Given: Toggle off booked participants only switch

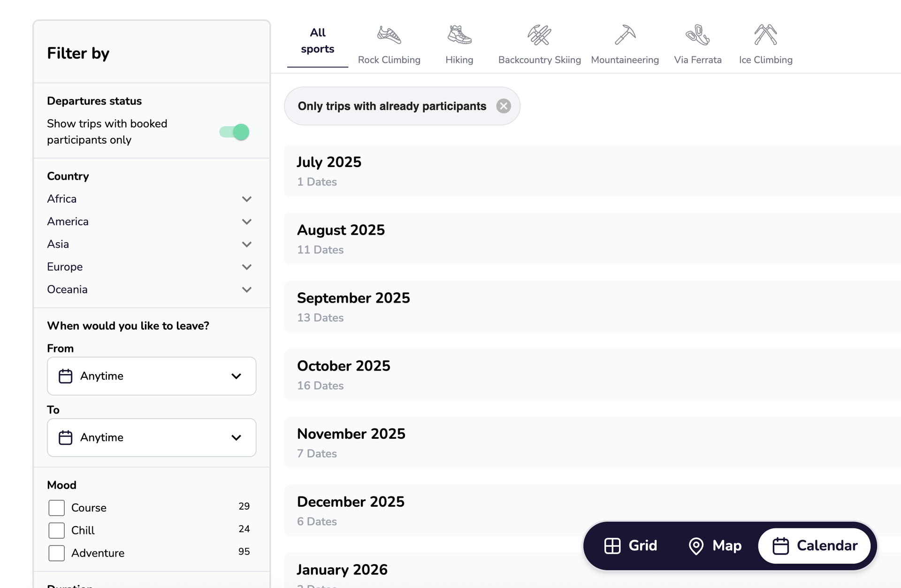Looking at the screenshot, I should point(234,132).
